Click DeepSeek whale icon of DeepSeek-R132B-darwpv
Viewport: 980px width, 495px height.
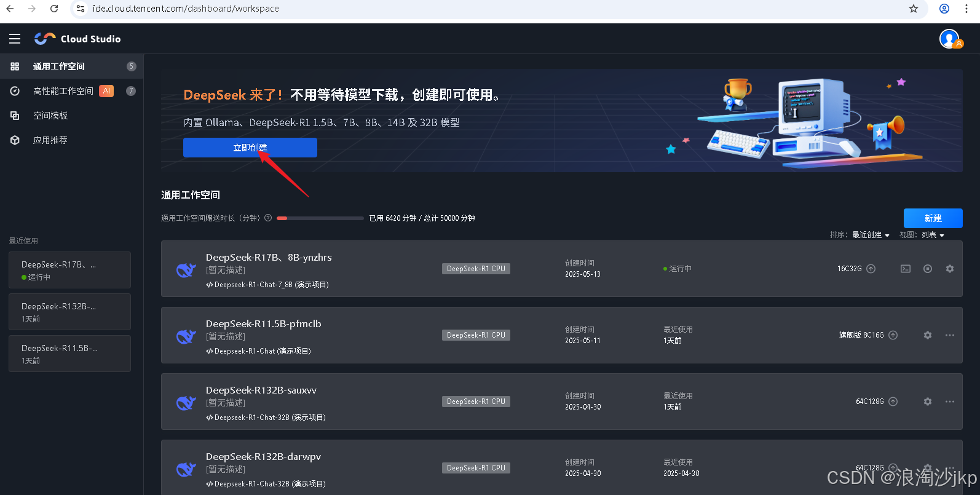point(186,469)
